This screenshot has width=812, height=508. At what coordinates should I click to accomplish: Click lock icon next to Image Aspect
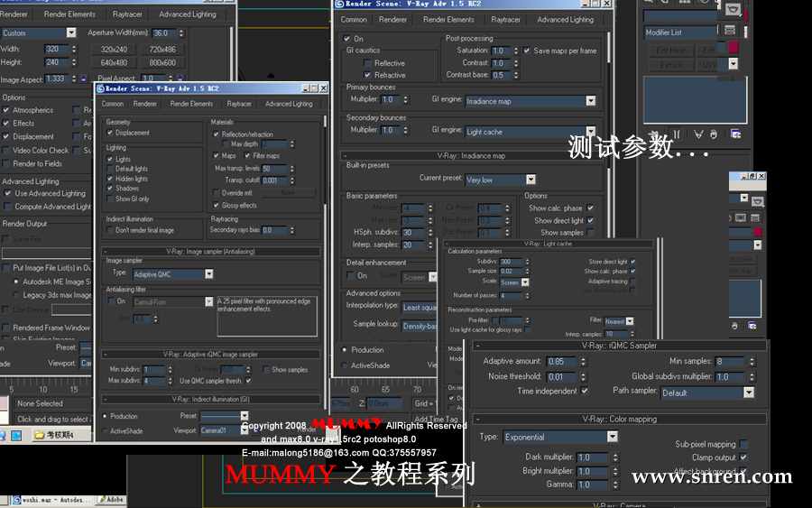[83, 79]
